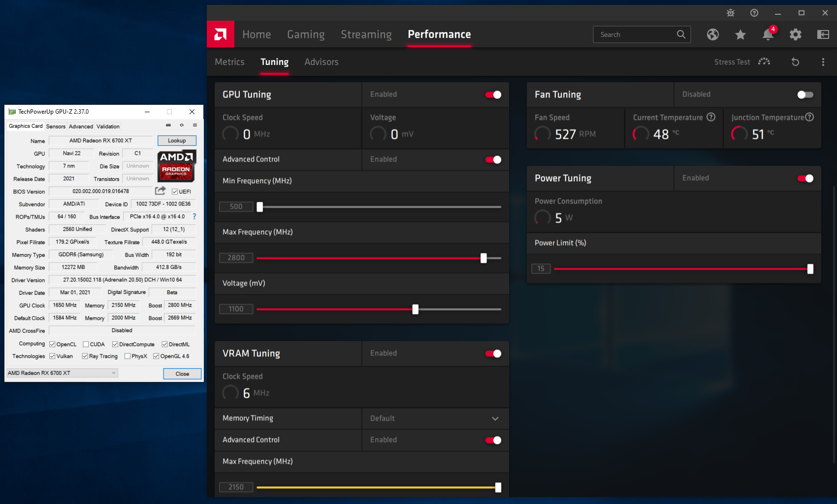Turn off GPU Advanced Control toggle
The height and width of the screenshot is (504, 837).
point(493,160)
